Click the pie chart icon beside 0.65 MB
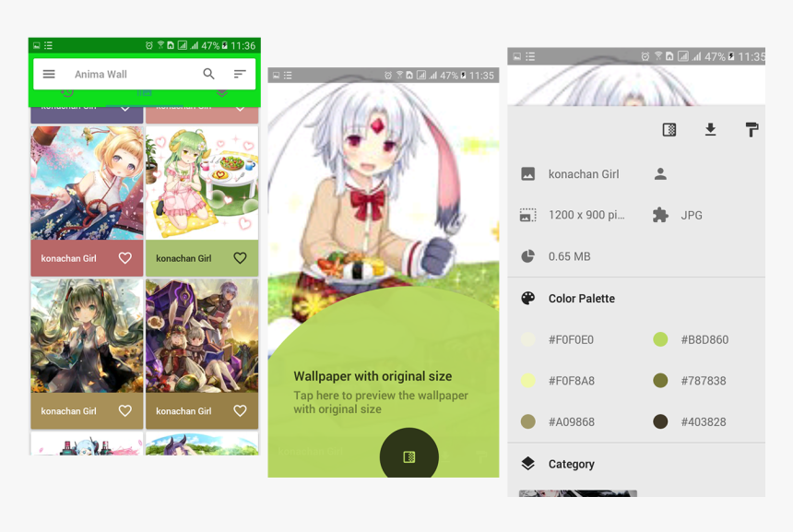The height and width of the screenshot is (532, 793). tap(528, 256)
